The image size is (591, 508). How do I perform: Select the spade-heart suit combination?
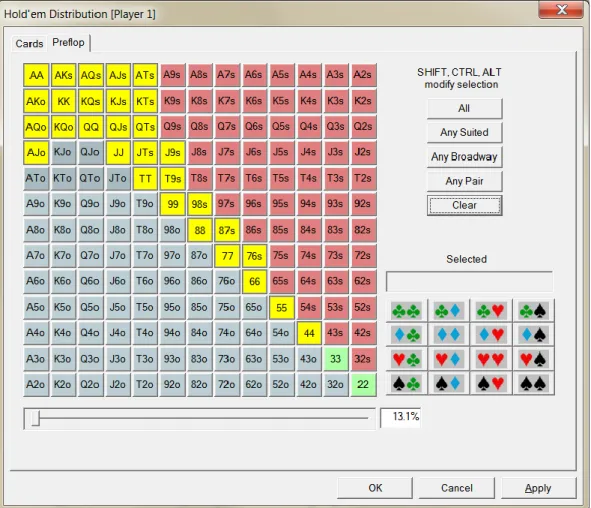pos(490,383)
